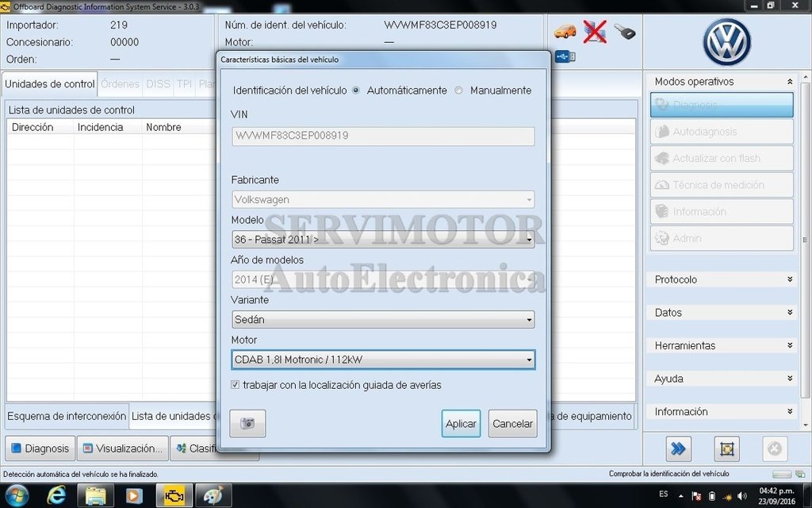
Task: Click the action center flag tray icon
Action: 696,495
